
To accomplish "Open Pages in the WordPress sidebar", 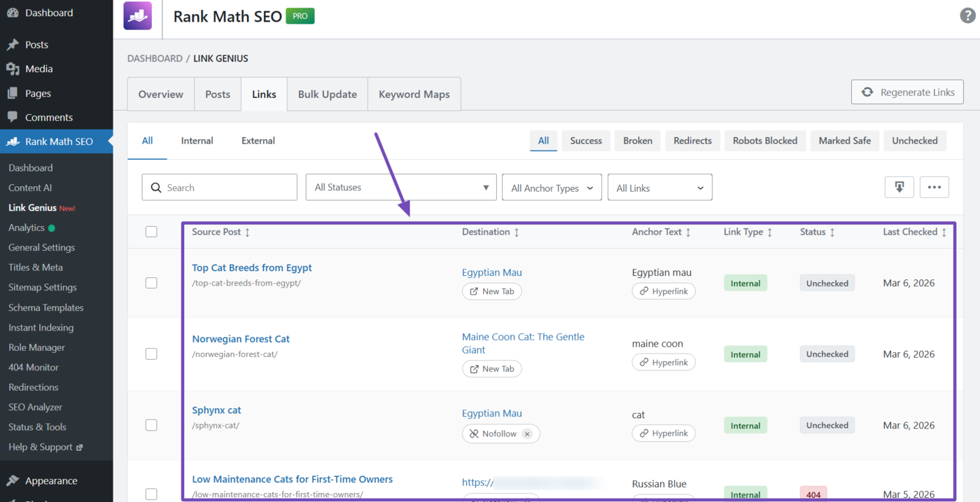I will pyautogui.click(x=38, y=93).
